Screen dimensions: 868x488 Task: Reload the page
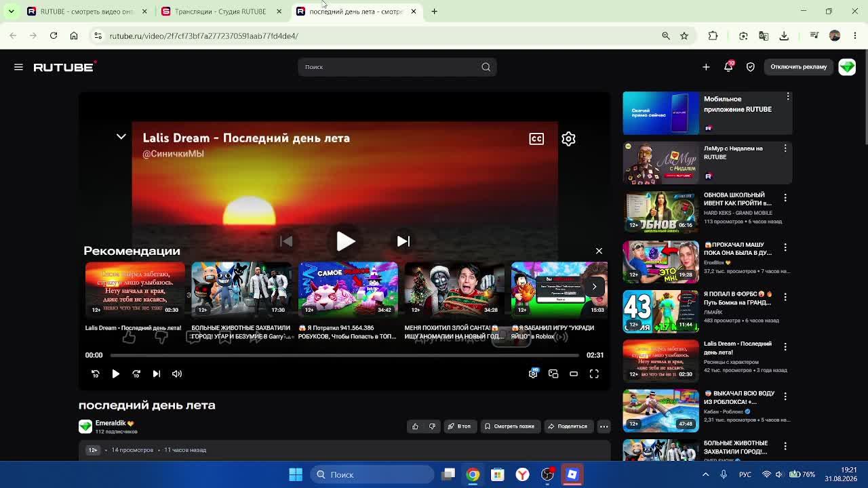point(54,35)
